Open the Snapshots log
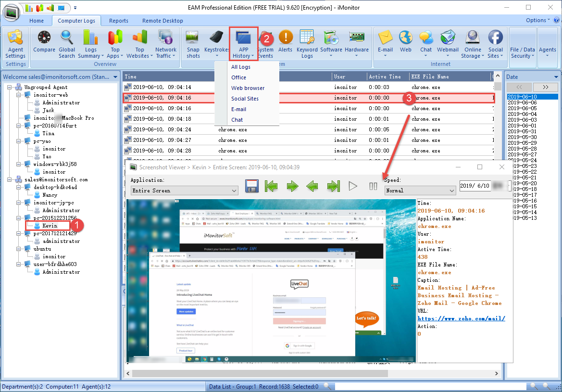 pos(193,44)
